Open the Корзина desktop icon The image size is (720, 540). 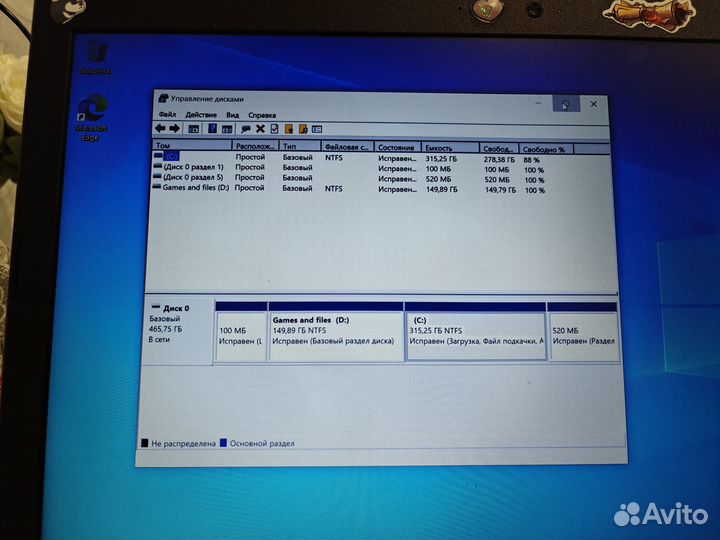(x=96, y=57)
